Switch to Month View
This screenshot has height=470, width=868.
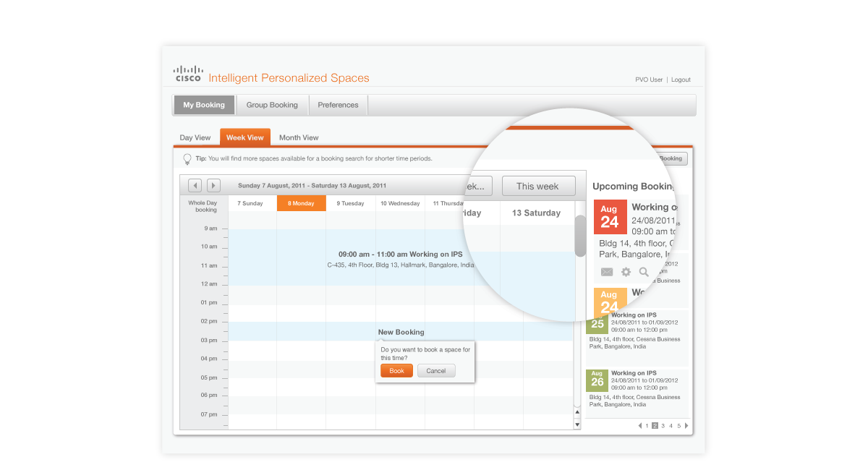[x=299, y=137]
